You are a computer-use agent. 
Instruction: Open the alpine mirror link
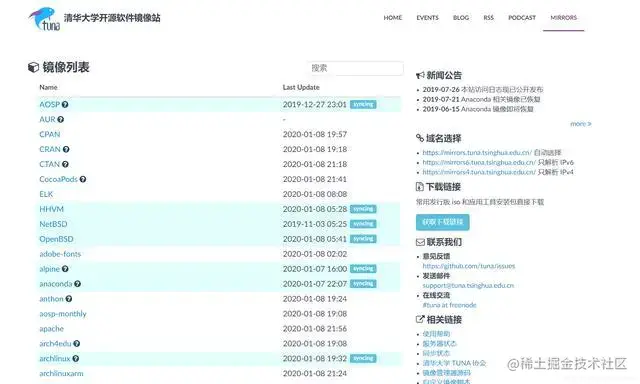(49, 269)
